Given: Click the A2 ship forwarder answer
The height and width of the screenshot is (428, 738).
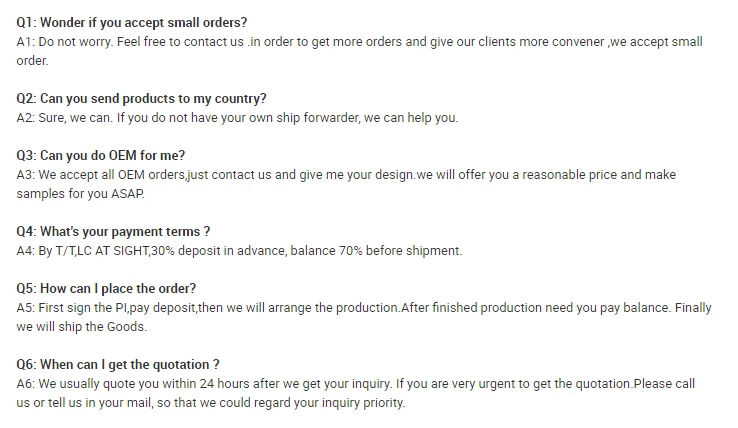Looking at the screenshot, I should (x=237, y=117).
